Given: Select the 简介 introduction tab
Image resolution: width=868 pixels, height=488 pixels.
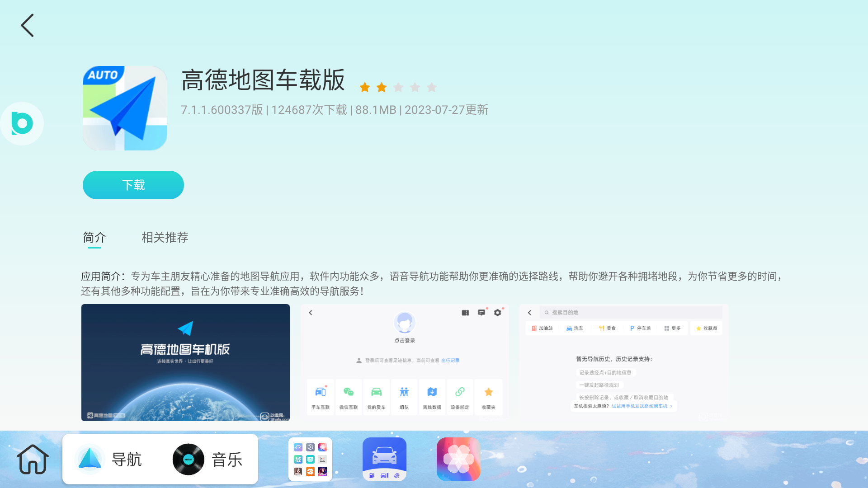Looking at the screenshot, I should pos(94,237).
